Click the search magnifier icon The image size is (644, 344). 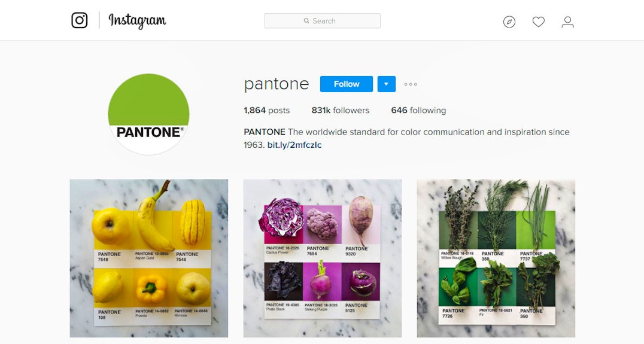(306, 21)
